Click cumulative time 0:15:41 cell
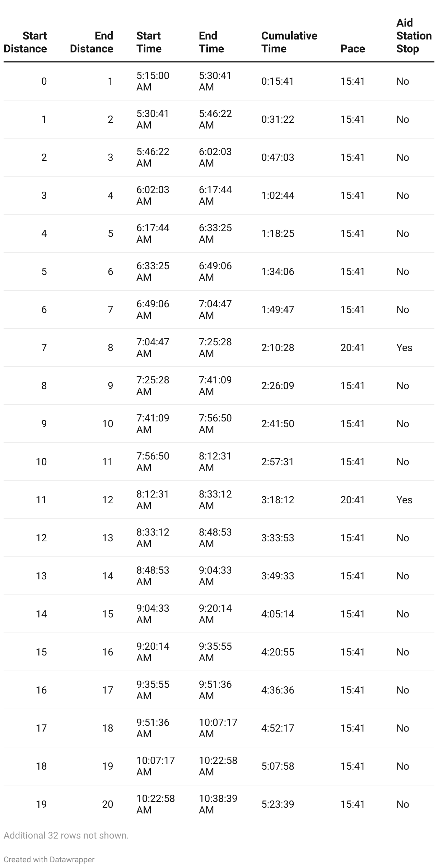The width and height of the screenshot is (438, 868). click(x=278, y=81)
